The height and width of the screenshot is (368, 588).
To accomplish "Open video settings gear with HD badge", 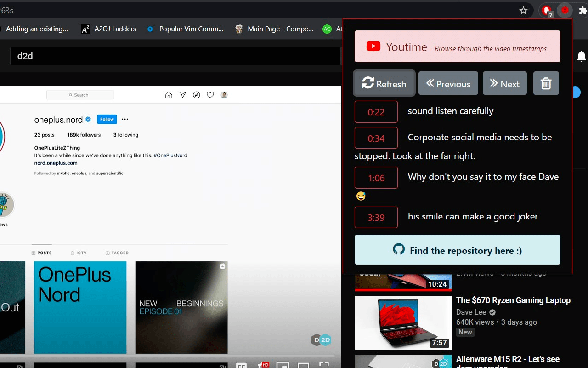I will (263, 365).
